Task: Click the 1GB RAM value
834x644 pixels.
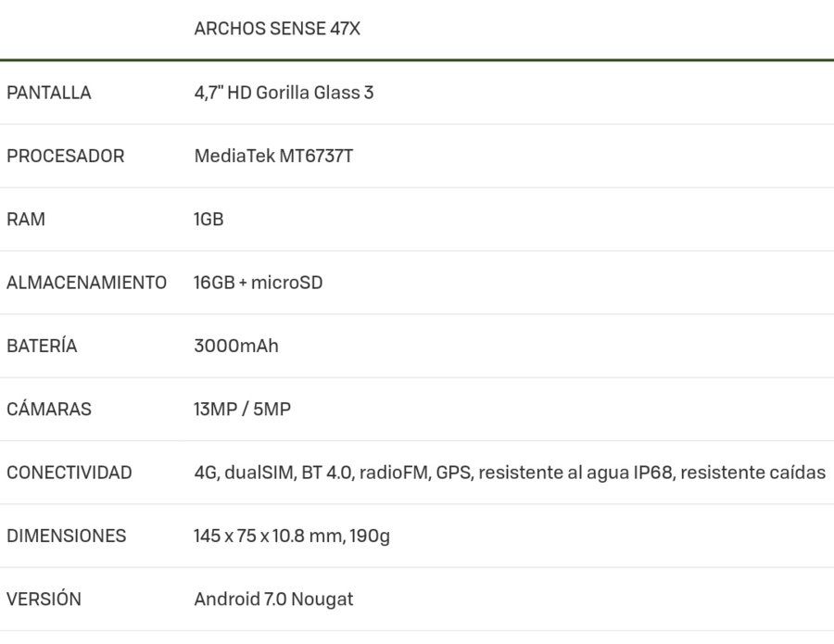Action: (208, 219)
